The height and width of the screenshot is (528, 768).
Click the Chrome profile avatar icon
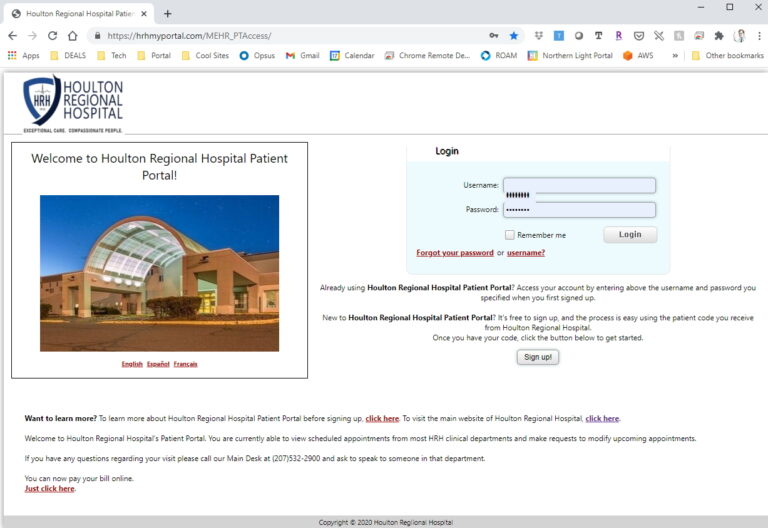[738, 35]
